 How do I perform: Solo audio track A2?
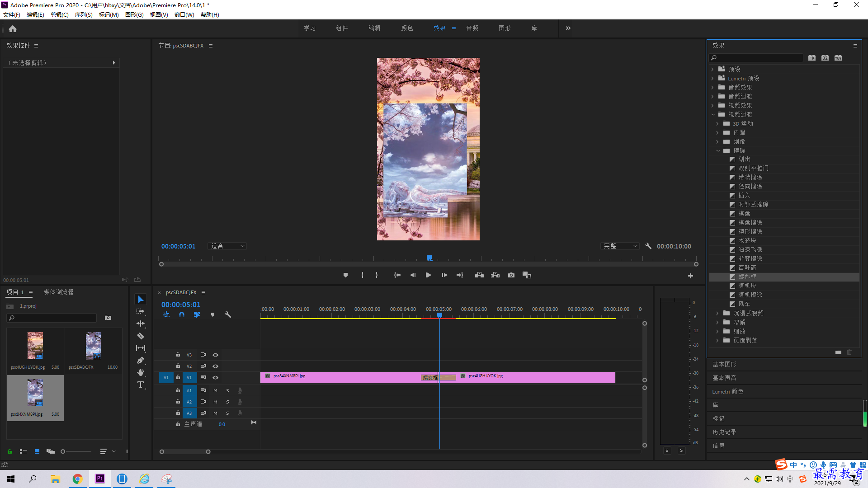coord(227,402)
